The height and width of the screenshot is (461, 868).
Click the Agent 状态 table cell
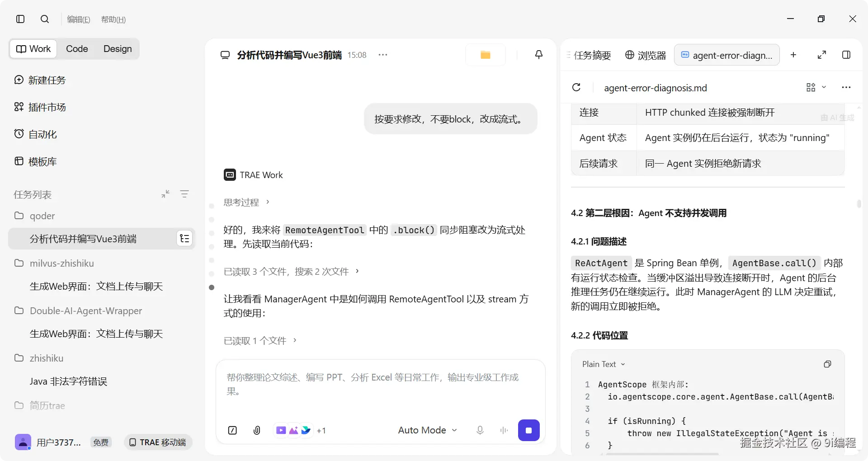604,138
